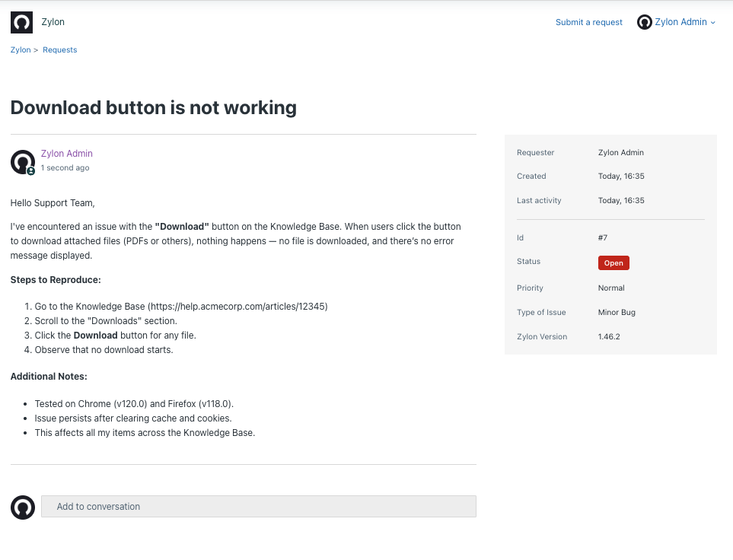Select the profile picture in the site header
This screenshot has height=560, width=733.
coord(645,22)
